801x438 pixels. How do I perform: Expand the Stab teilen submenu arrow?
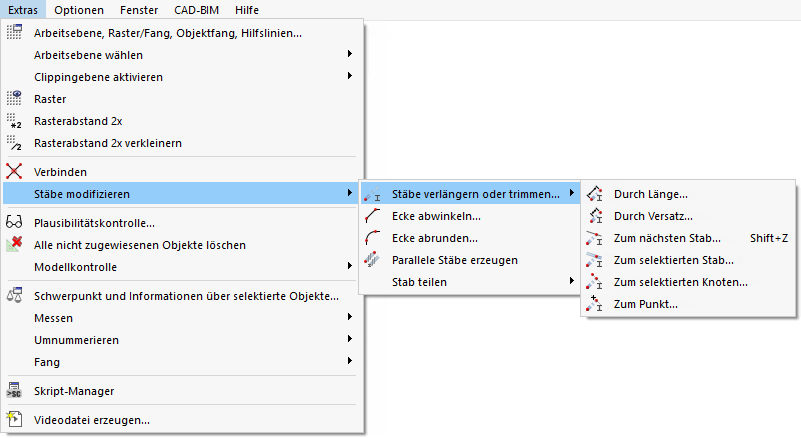(572, 281)
